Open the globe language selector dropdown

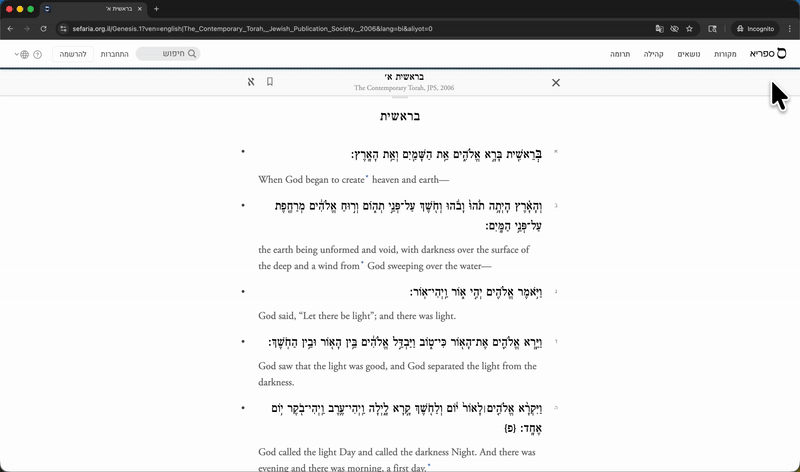click(x=21, y=54)
